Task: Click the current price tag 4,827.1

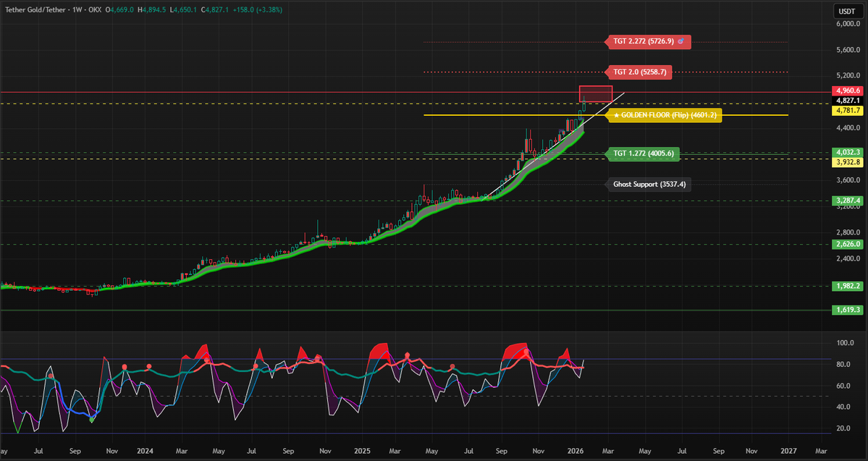Action: [848, 101]
